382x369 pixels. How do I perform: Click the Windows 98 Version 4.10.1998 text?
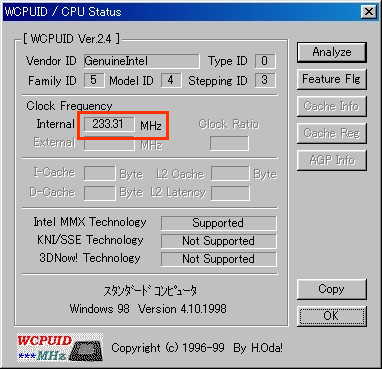(x=148, y=309)
